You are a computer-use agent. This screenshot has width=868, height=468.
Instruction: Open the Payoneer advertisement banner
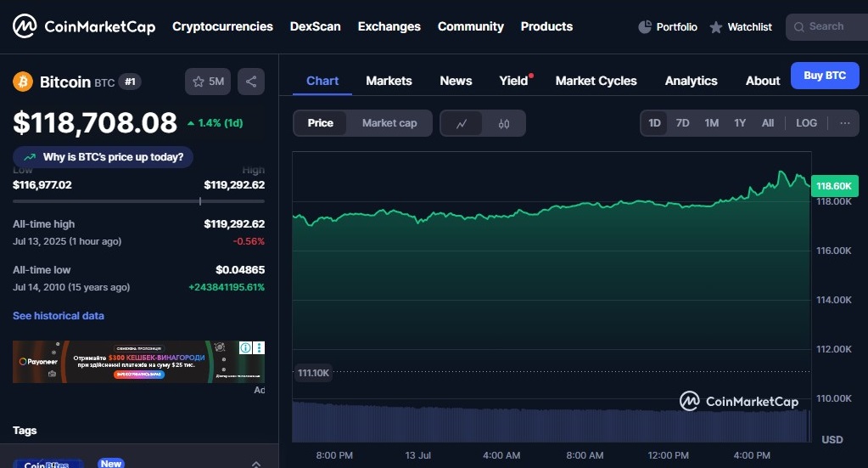(138, 362)
